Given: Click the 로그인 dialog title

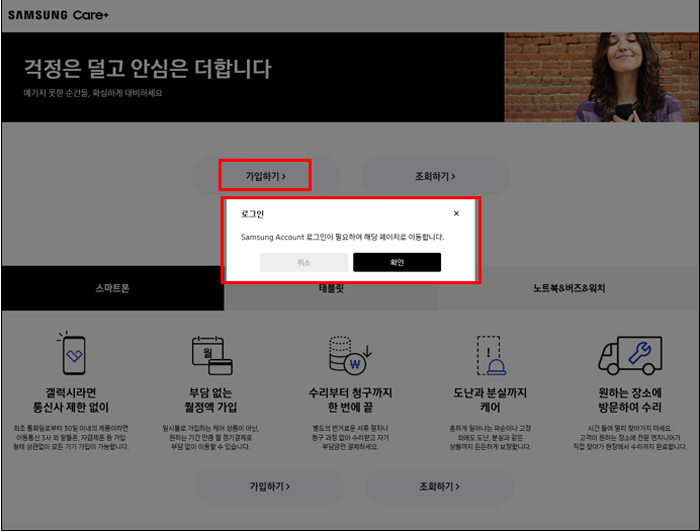Looking at the screenshot, I should 253,214.
